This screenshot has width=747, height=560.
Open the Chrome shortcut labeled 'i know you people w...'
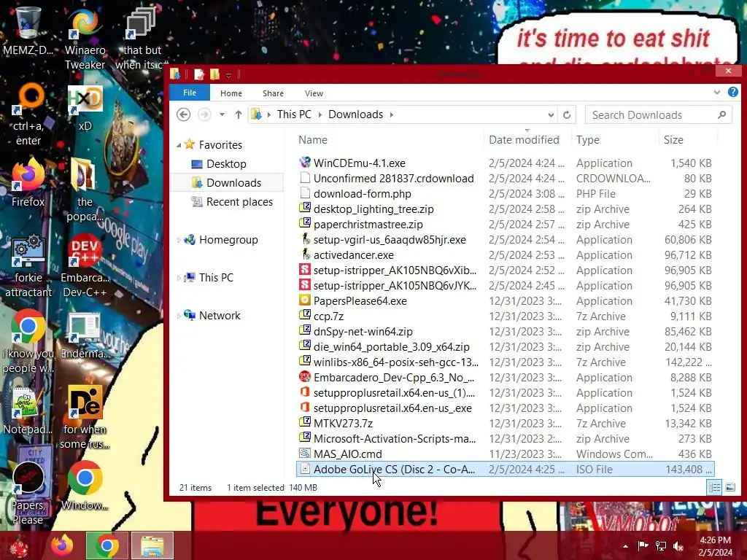pyautogui.click(x=28, y=342)
